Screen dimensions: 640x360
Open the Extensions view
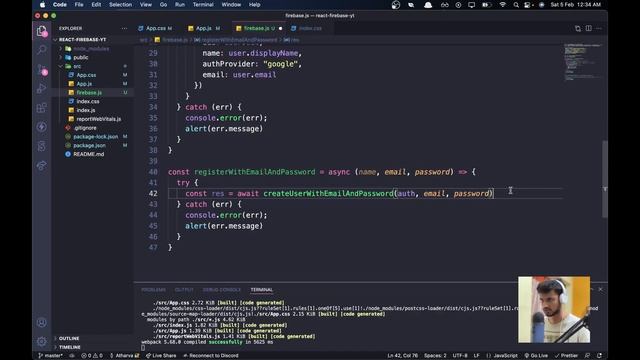[x=42, y=108]
